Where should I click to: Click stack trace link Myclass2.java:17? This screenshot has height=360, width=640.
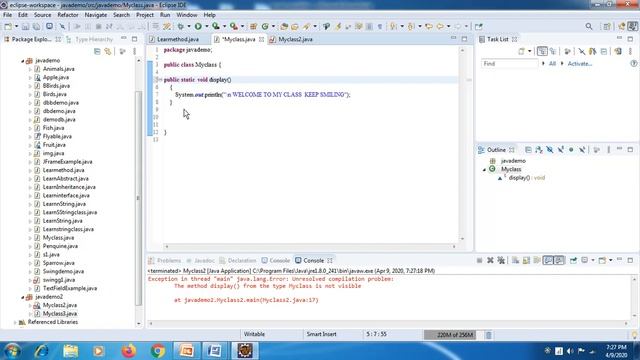coord(289,300)
